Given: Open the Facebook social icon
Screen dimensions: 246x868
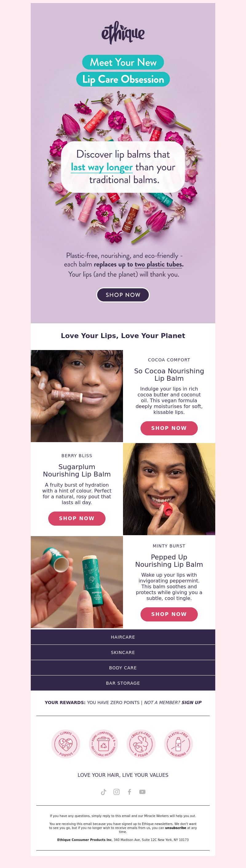Looking at the screenshot, I should (x=129, y=792).
